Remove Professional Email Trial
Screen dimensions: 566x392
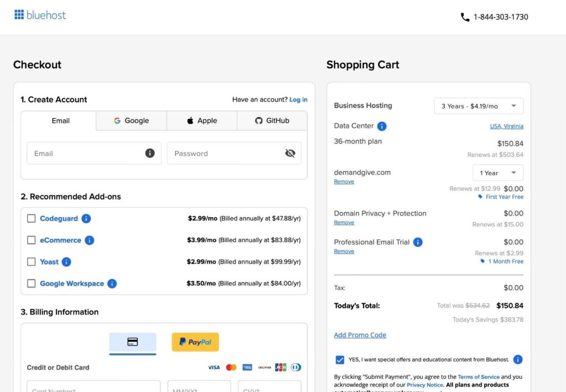(x=344, y=251)
